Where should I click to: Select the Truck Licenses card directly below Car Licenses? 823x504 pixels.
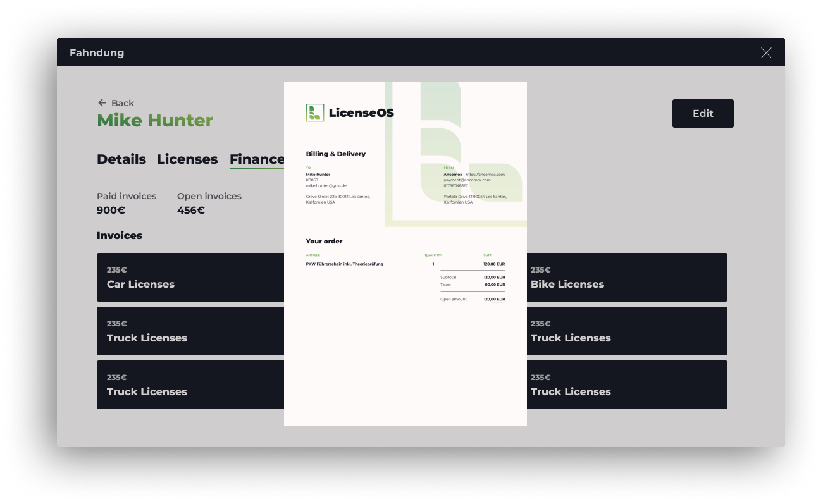(x=190, y=331)
